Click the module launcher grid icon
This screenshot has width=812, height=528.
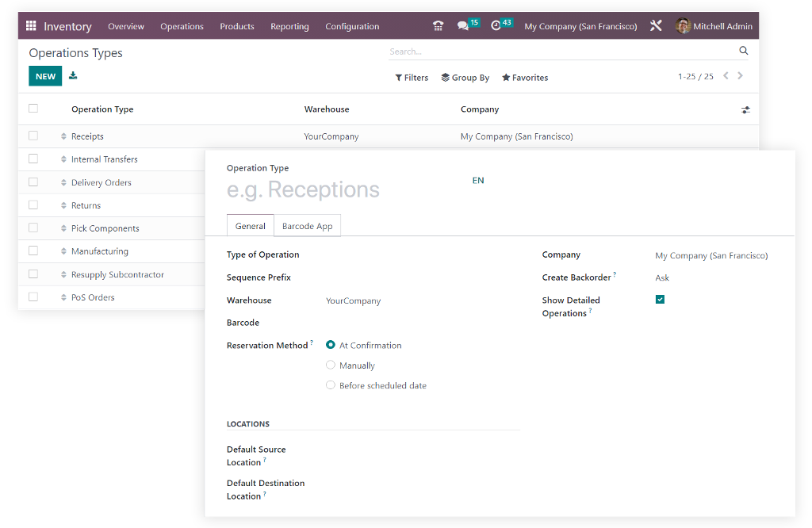[x=31, y=25]
